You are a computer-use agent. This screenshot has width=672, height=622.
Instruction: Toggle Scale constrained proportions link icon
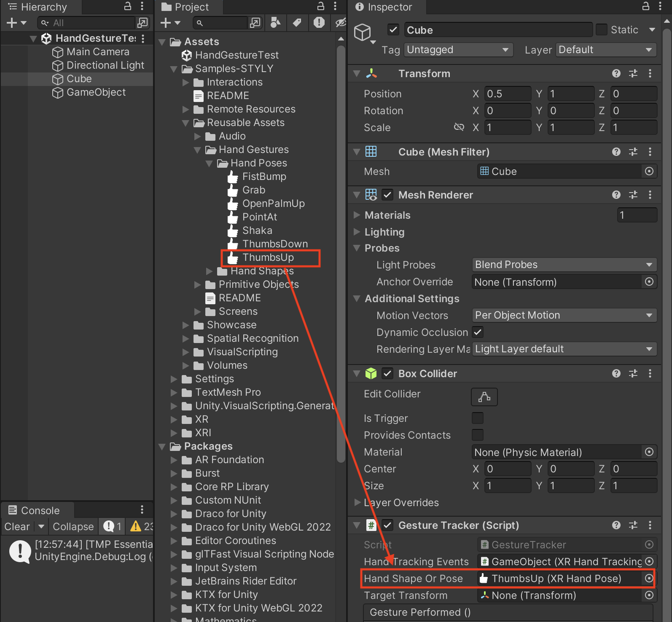click(x=459, y=127)
